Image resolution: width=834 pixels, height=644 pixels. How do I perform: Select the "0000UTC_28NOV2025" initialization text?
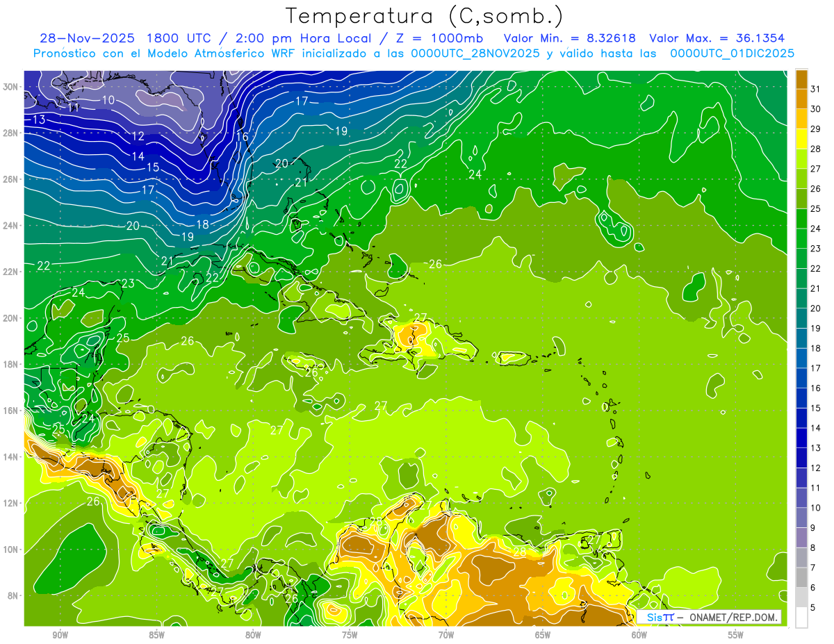pyautogui.click(x=475, y=53)
